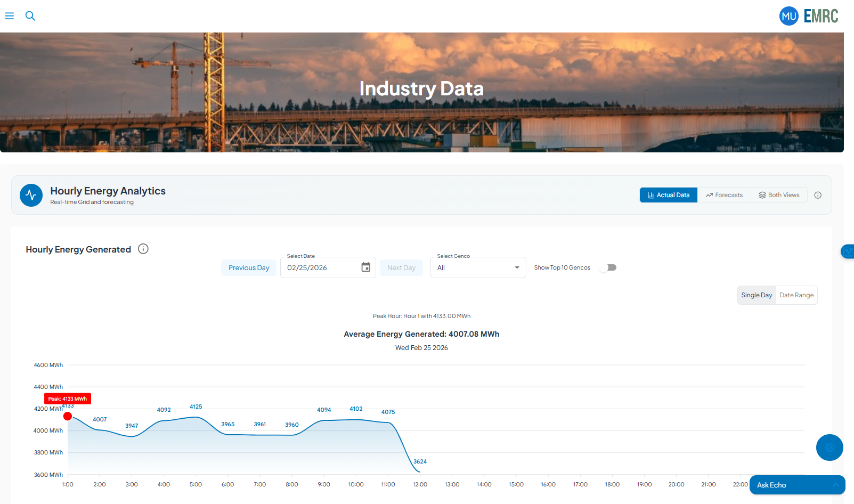Select the Date Range tab

pos(796,295)
